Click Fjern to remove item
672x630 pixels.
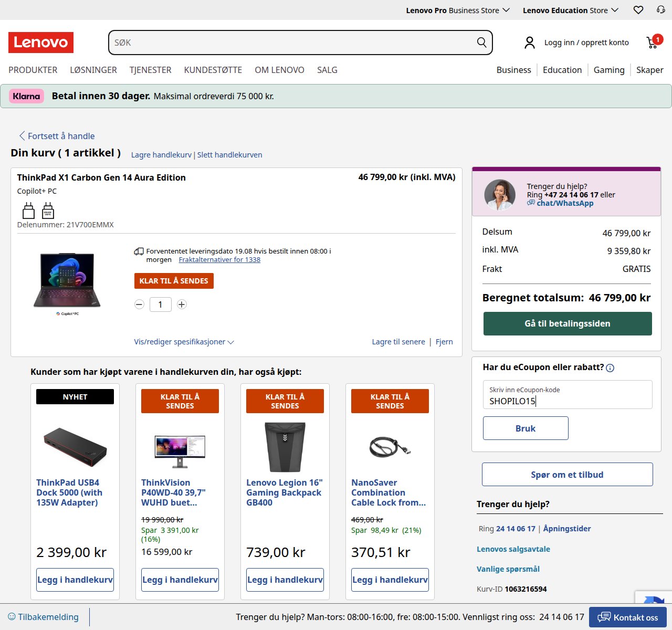click(444, 342)
